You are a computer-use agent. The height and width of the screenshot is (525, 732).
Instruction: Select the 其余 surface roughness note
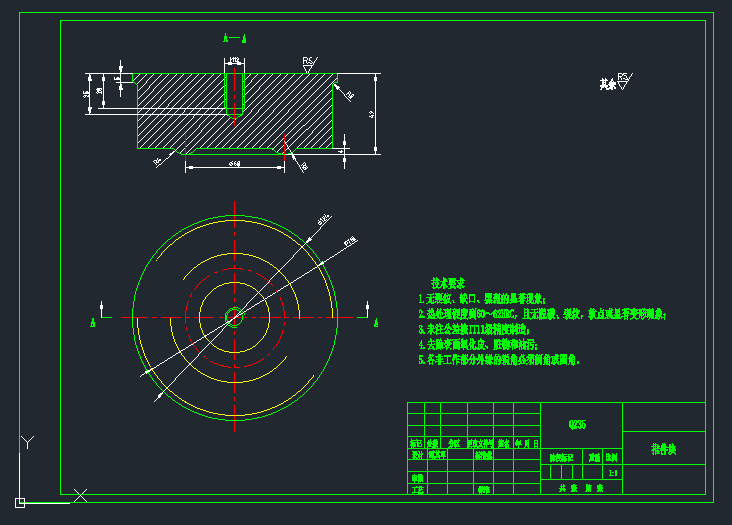point(616,82)
